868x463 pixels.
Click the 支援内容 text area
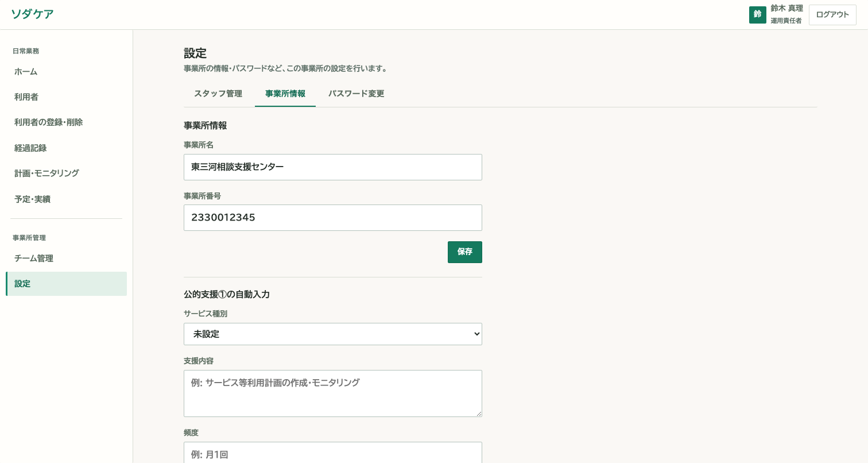pos(333,393)
